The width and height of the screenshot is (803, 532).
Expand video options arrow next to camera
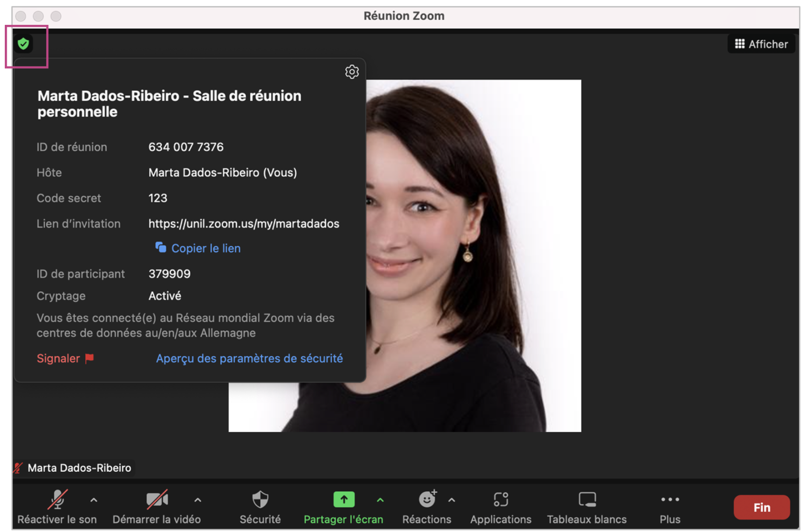198,500
